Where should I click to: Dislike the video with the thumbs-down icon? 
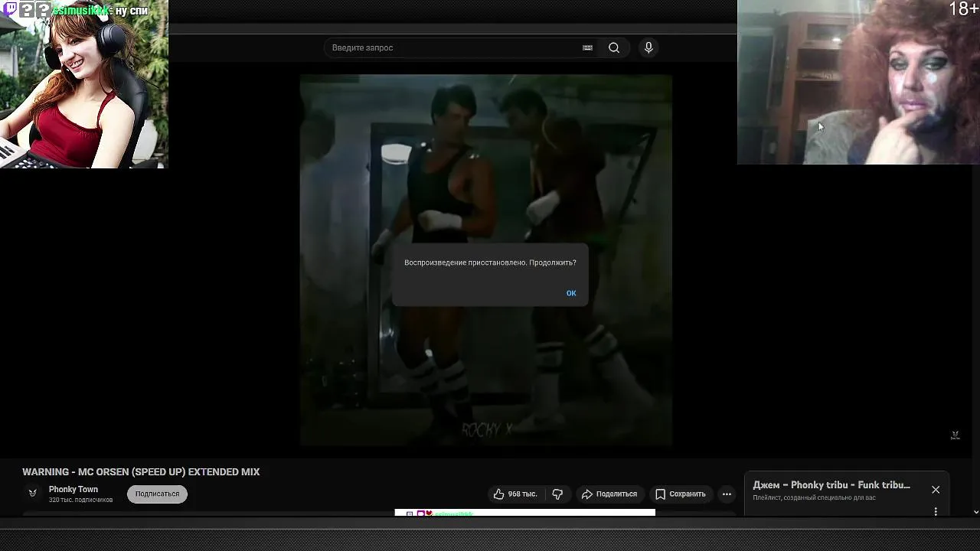[x=557, y=494]
